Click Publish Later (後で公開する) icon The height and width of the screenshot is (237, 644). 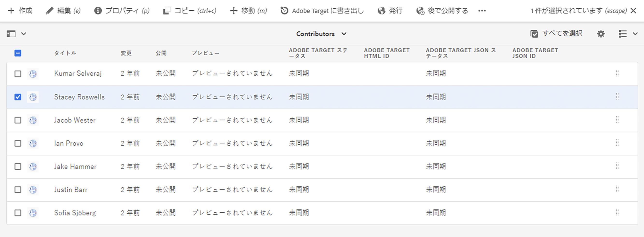point(420,11)
